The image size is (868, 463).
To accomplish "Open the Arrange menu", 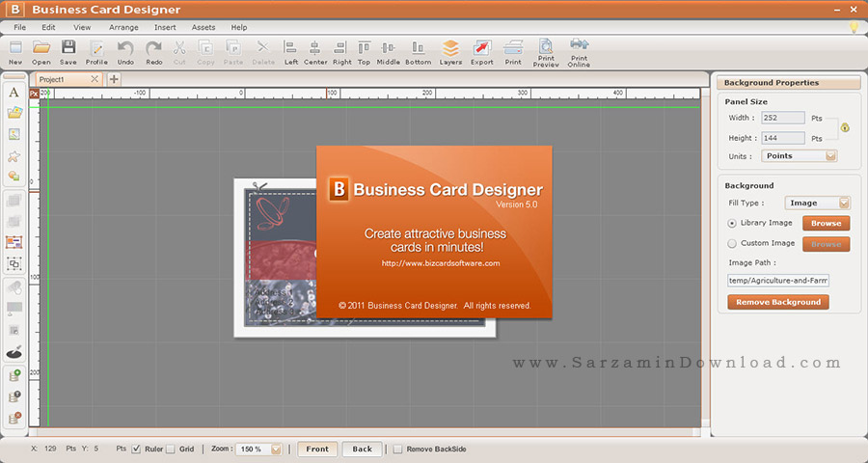I will coord(123,27).
